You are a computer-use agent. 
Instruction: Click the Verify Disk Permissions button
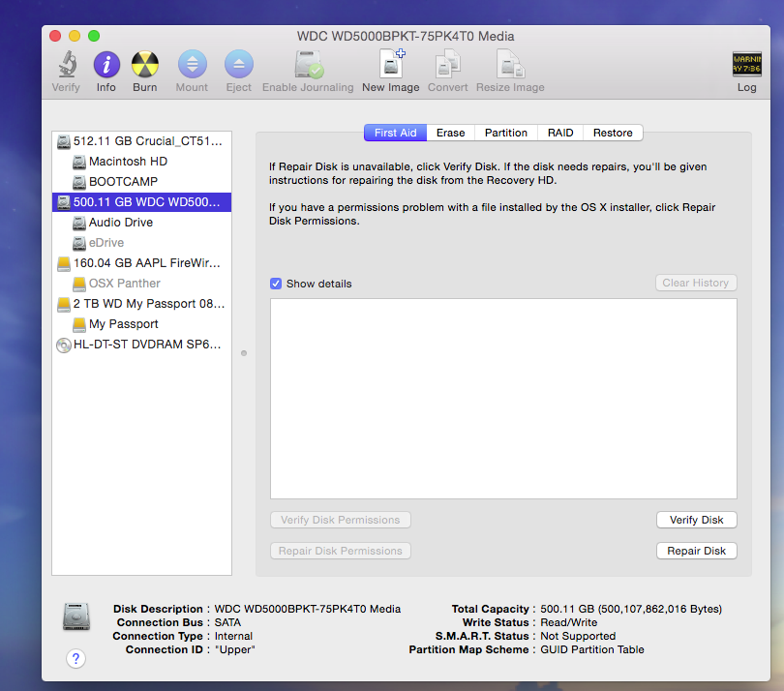coord(341,520)
